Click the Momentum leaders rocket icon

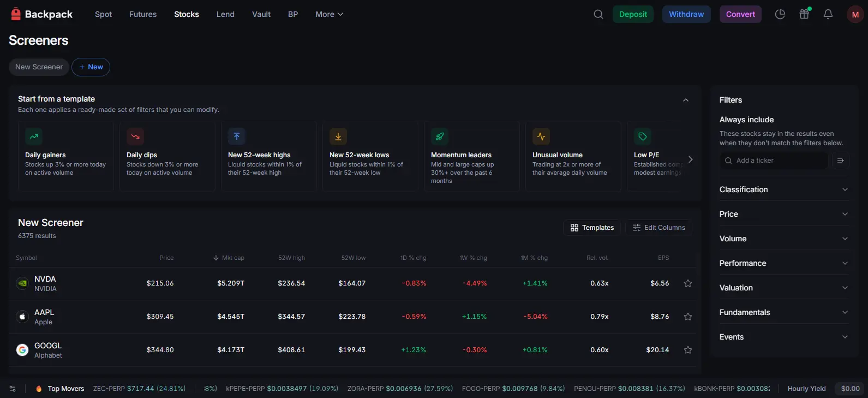(440, 136)
